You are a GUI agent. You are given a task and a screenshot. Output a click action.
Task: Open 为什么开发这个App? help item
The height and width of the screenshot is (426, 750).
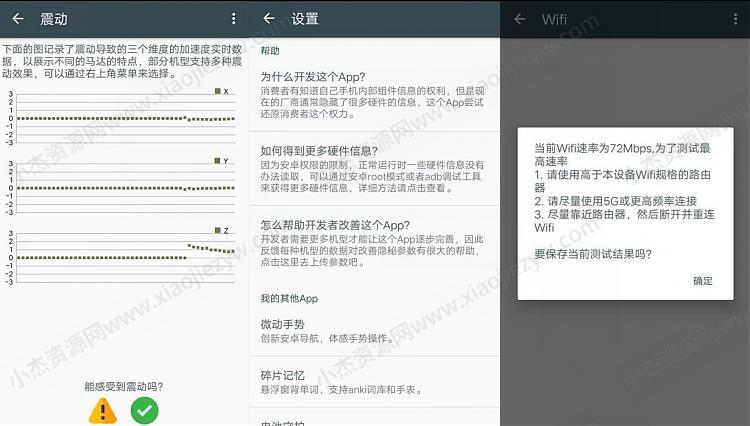(374, 95)
